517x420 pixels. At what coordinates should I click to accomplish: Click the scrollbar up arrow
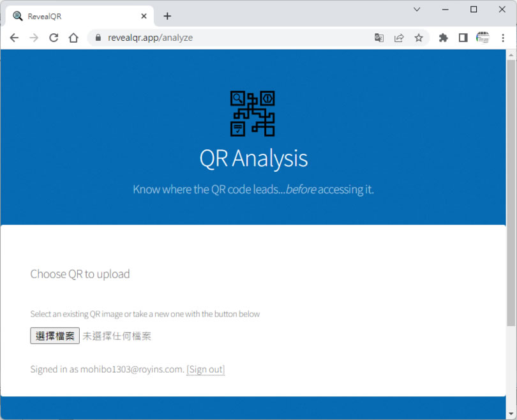click(511, 55)
